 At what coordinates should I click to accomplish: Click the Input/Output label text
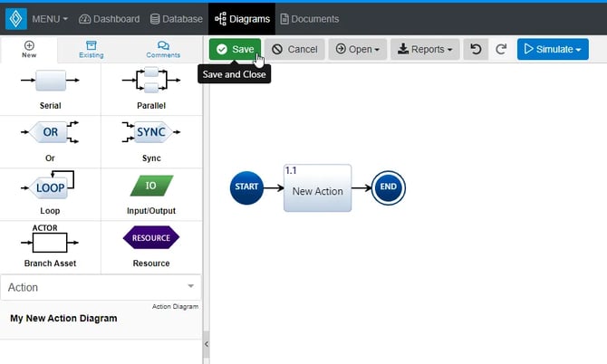(x=151, y=211)
